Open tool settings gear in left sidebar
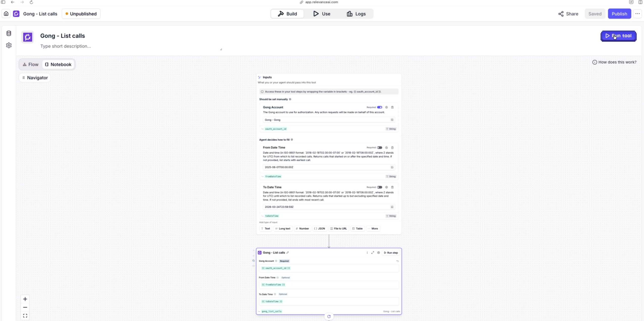The width and height of the screenshot is (644, 321). tap(9, 45)
